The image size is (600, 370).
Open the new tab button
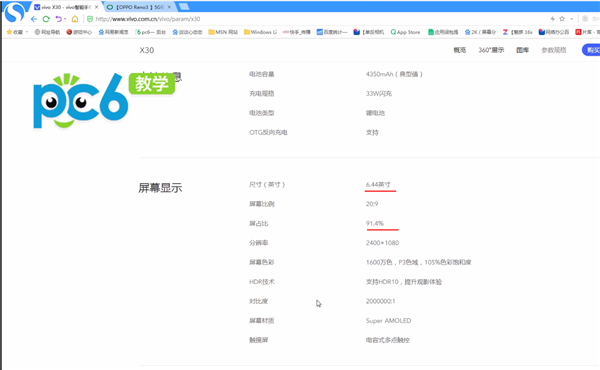click(184, 7)
